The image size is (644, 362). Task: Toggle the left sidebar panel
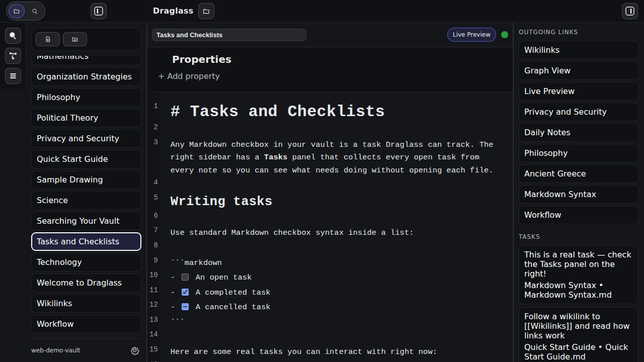[99, 11]
